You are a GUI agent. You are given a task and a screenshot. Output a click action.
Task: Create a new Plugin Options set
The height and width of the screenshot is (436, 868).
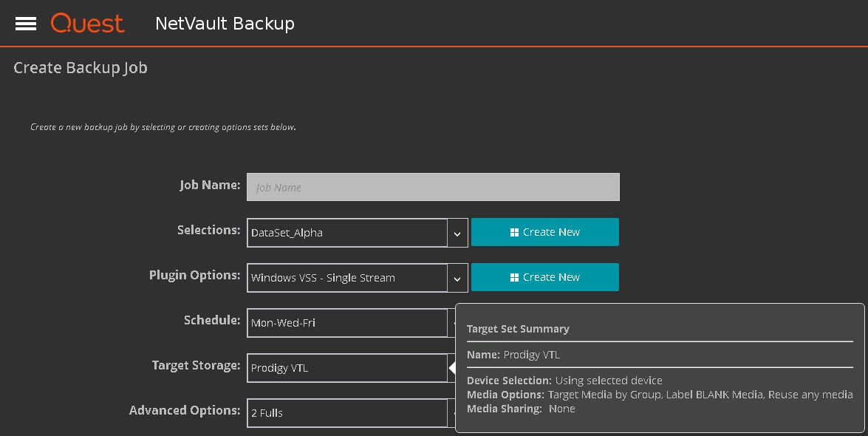coord(545,277)
